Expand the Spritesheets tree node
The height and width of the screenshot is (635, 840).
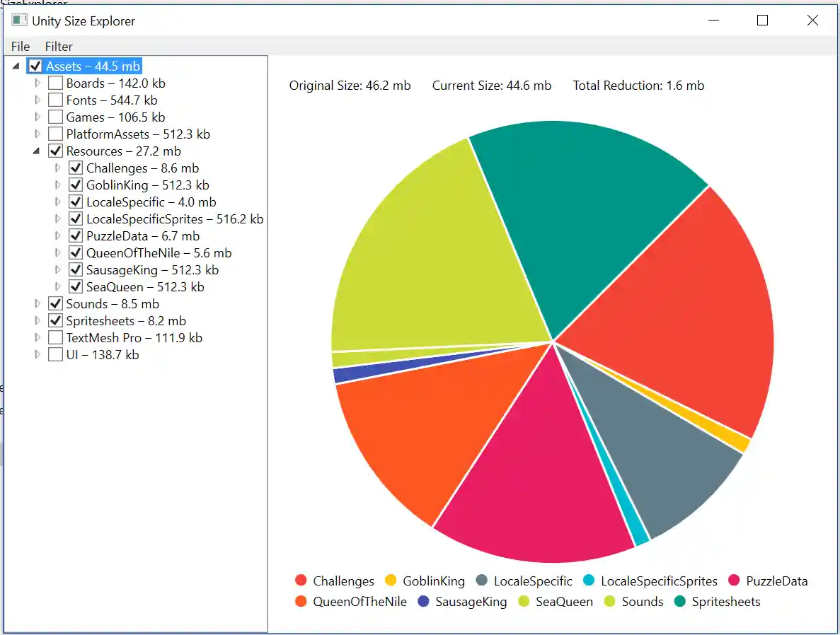pos(38,320)
